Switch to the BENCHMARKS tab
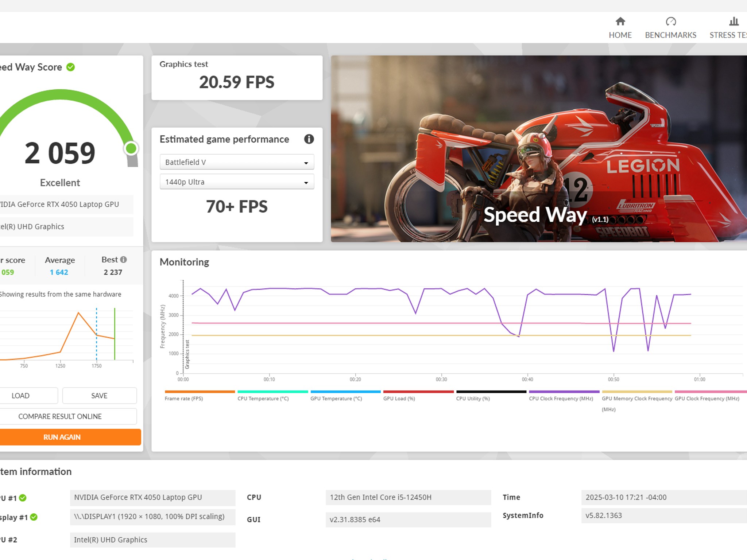 [670, 35]
